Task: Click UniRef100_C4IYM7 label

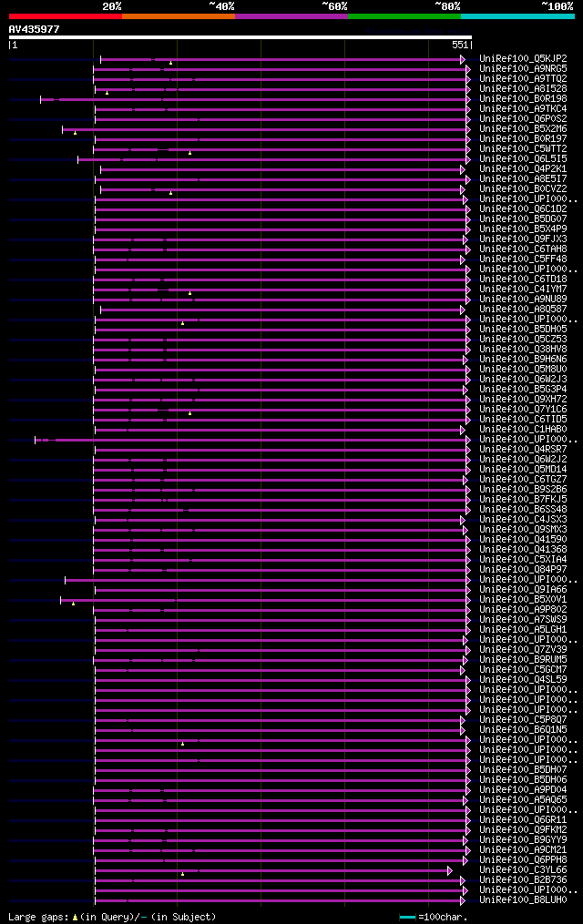Action: click(x=523, y=289)
